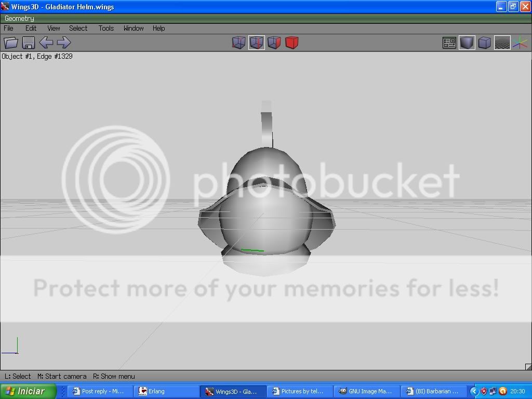This screenshot has width=532, height=399.
Task: Toggle the colored axes display
Action: (x=520, y=43)
